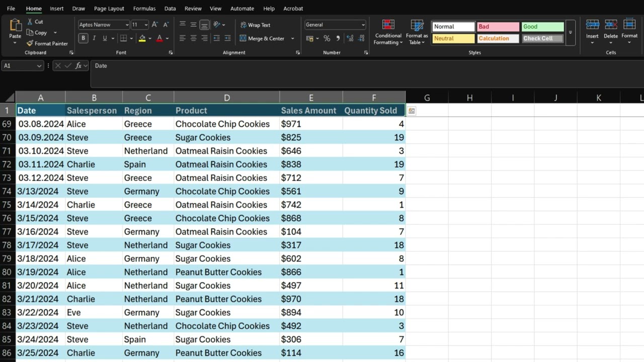Increase font size with the larger A icon

pos(155,25)
